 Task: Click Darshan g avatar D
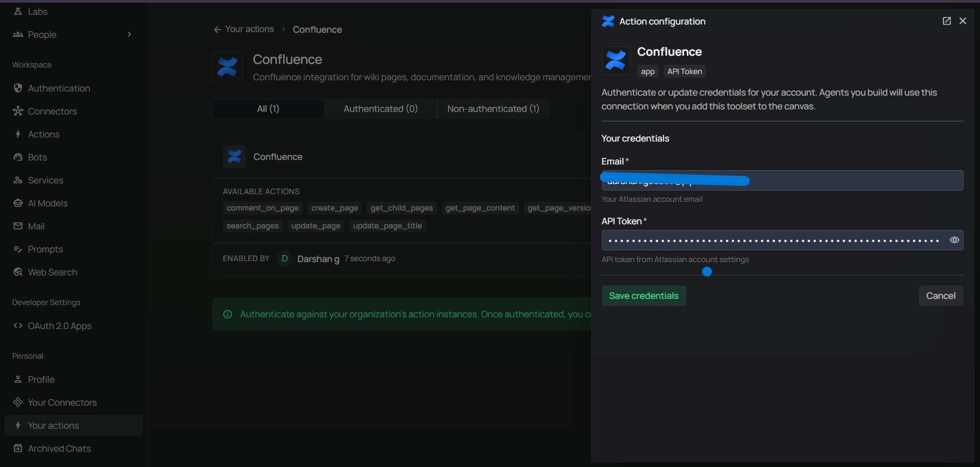tap(285, 259)
